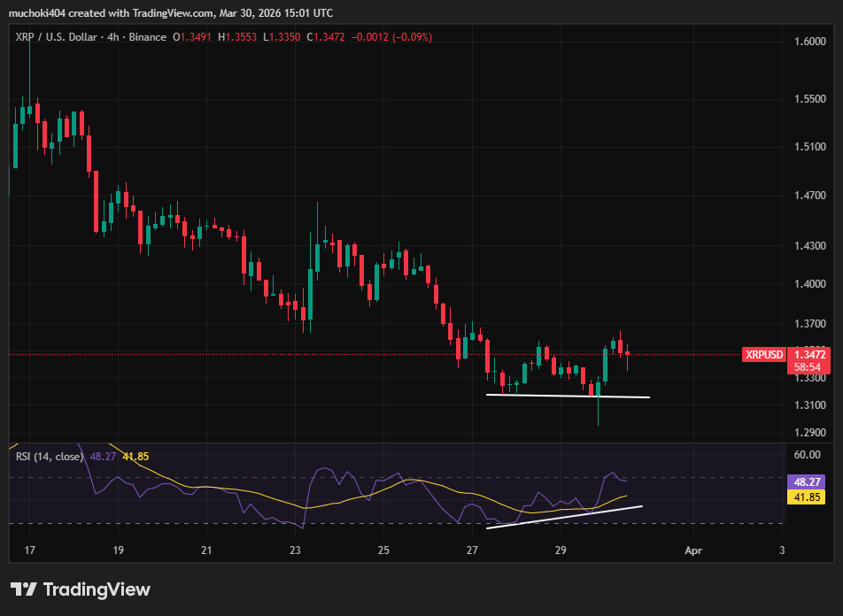Click the closing value C1.3472 in the legend
This screenshot has width=843, height=616.
(324, 37)
